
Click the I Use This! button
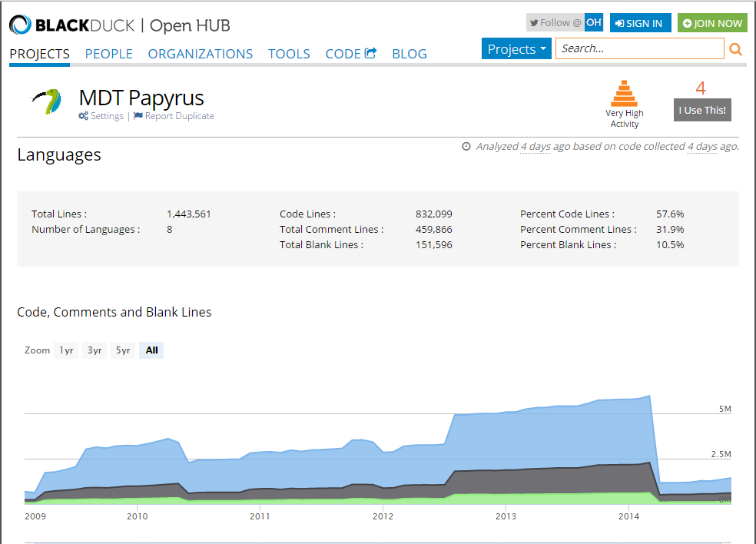point(702,110)
